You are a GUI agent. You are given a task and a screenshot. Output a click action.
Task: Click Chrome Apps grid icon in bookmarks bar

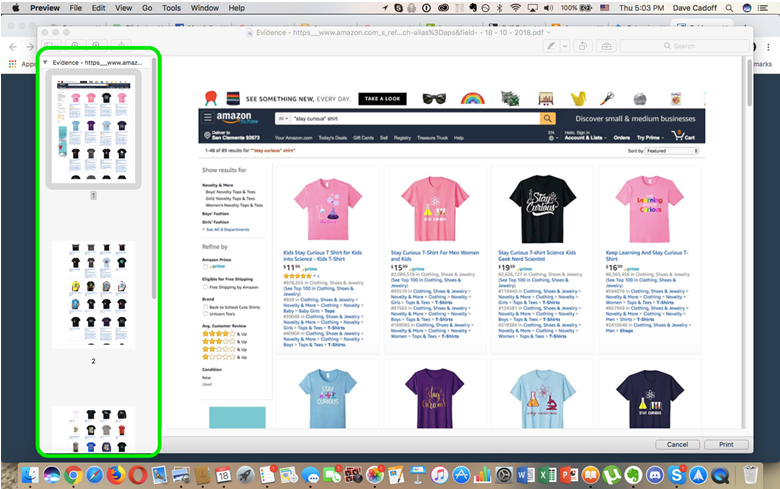point(12,64)
